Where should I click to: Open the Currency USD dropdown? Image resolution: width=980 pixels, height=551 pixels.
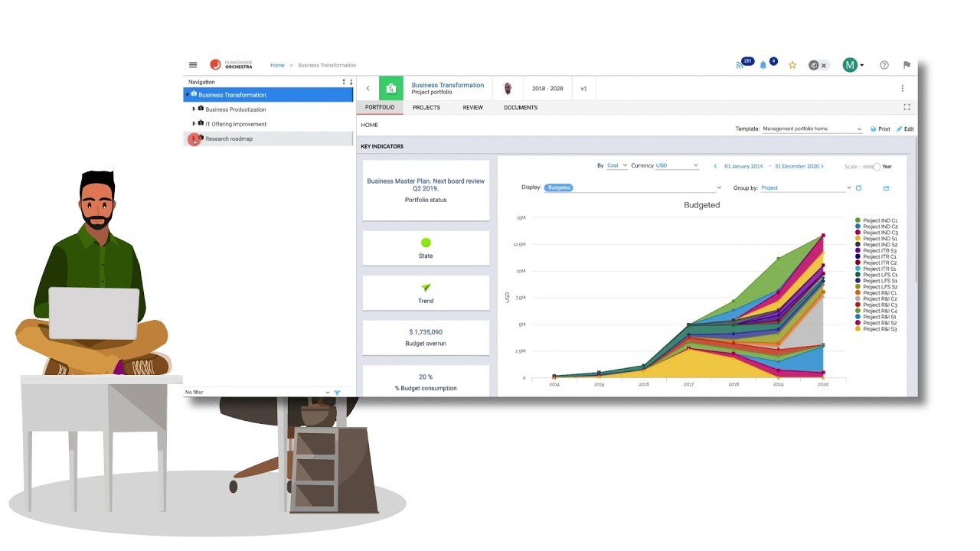click(x=677, y=166)
